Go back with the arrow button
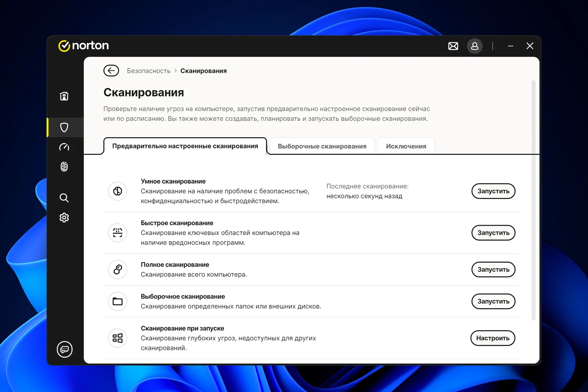 coord(111,71)
